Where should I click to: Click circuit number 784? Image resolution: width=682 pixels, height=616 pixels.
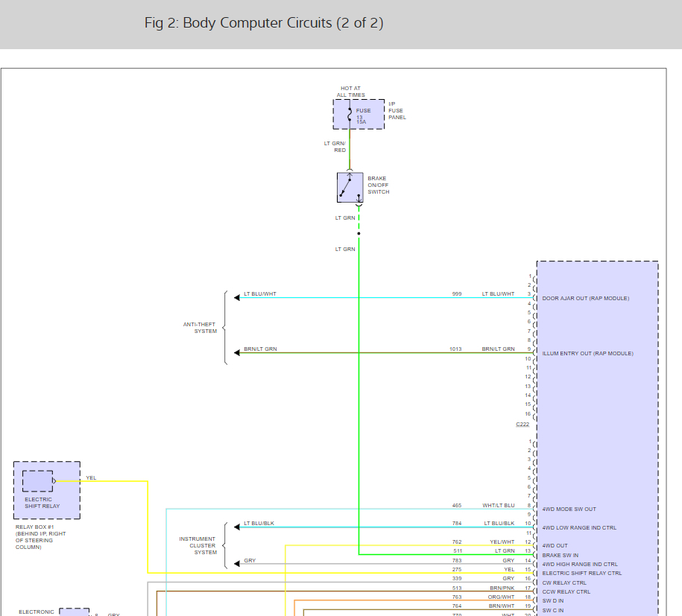(x=457, y=524)
